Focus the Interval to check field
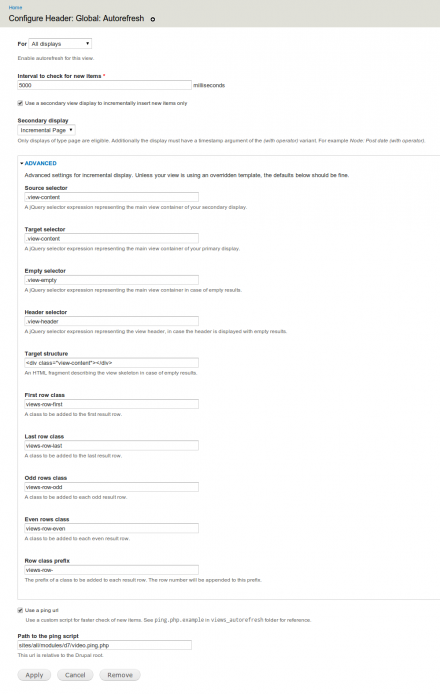The image size is (440, 694). tap(104, 85)
